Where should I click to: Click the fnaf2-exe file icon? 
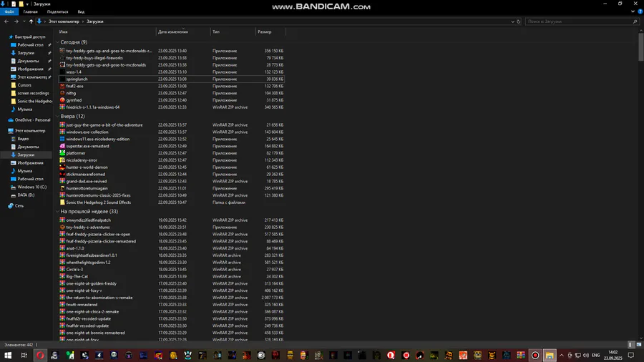(x=62, y=86)
